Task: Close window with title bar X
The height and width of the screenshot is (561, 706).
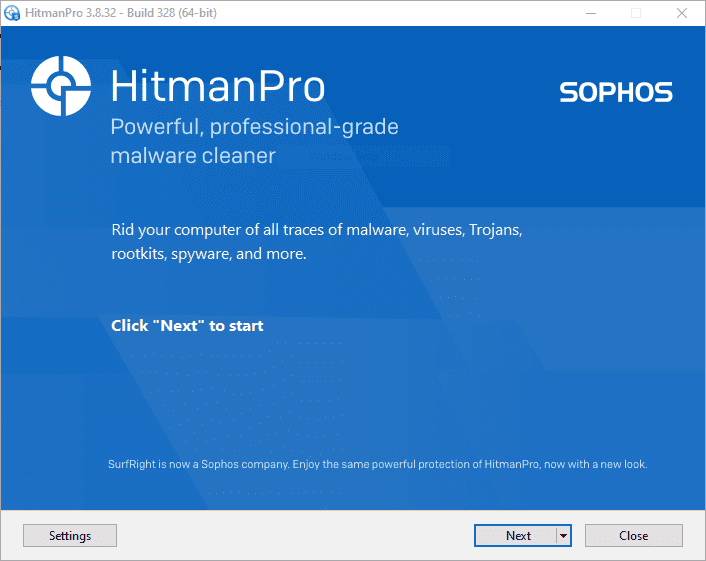Action: click(x=682, y=13)
